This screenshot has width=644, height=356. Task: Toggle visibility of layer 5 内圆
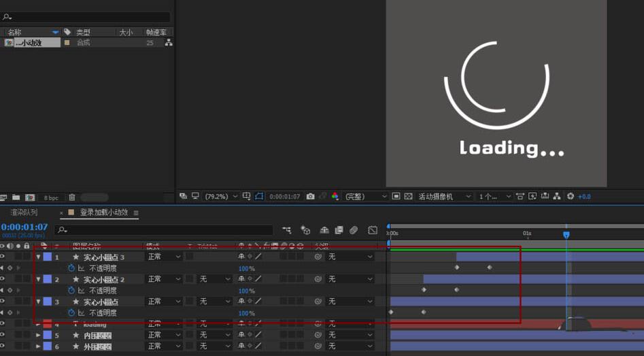click(3, 335)
